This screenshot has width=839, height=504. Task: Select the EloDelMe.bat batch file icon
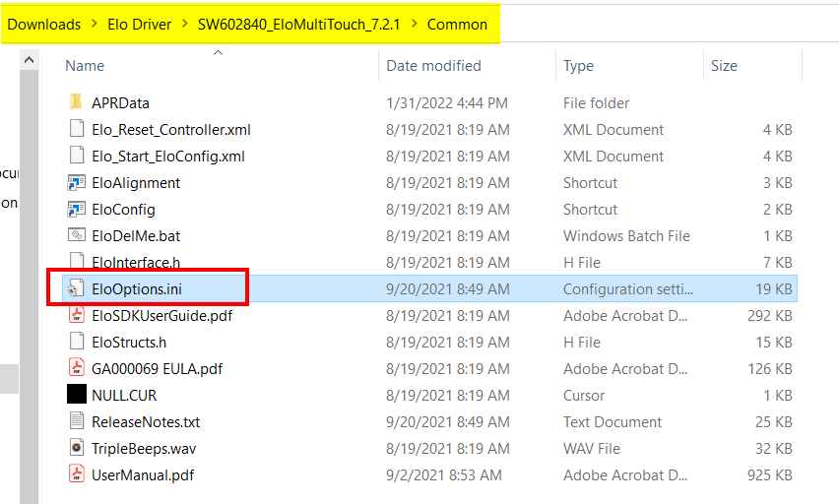[x=77, y=235]
